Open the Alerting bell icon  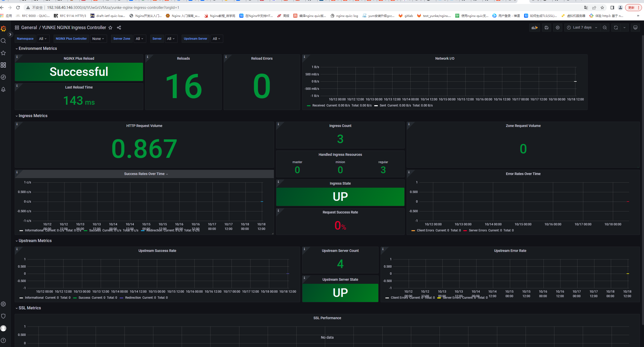click(3, 89)
